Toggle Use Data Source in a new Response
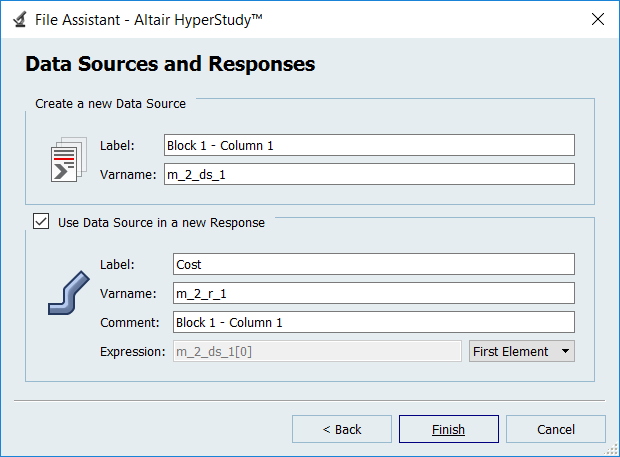 [41, 222]
